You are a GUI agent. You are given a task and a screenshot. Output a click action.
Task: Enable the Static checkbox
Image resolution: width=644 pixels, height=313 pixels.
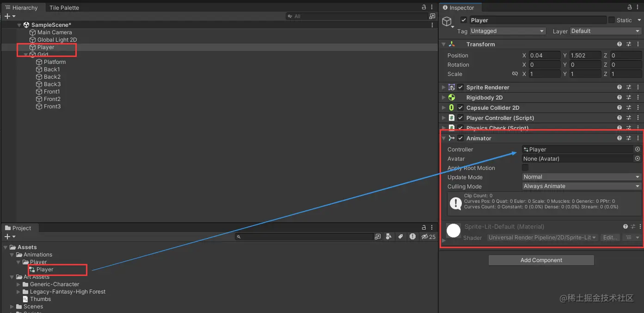tap(612, 20)
